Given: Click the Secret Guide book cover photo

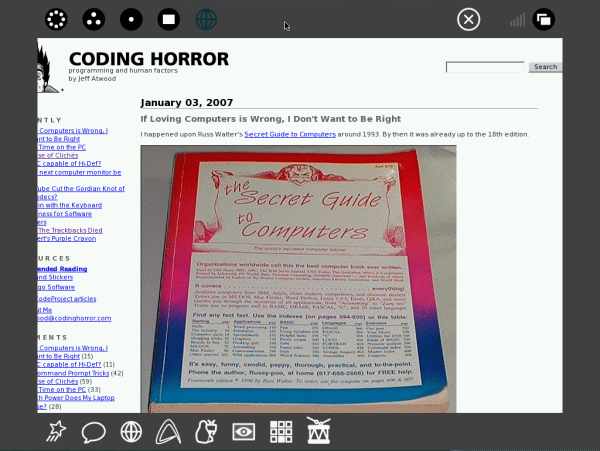Looking at the screenshot, I should point(298,279).
